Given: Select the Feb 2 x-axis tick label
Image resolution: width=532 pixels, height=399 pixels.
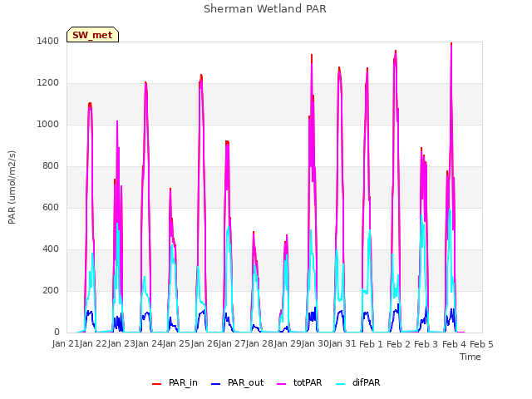Looking at the screenshot, I should click(x=399, y=344).
